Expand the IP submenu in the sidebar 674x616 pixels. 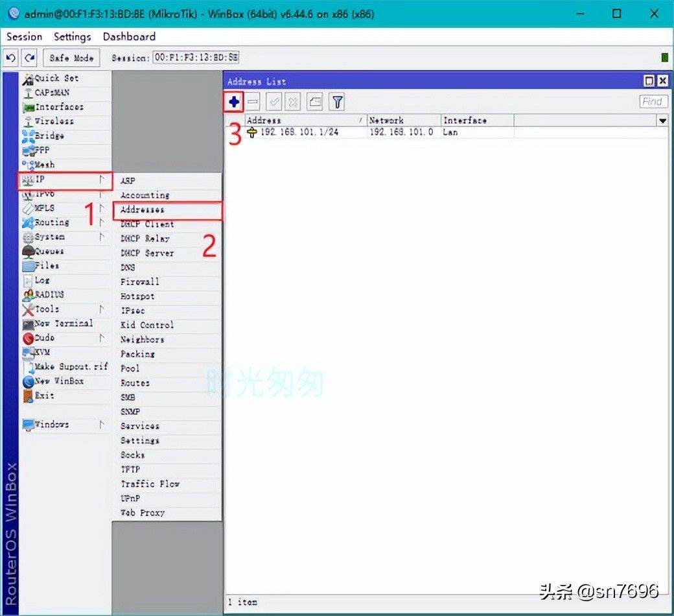[x=65, y=180]
